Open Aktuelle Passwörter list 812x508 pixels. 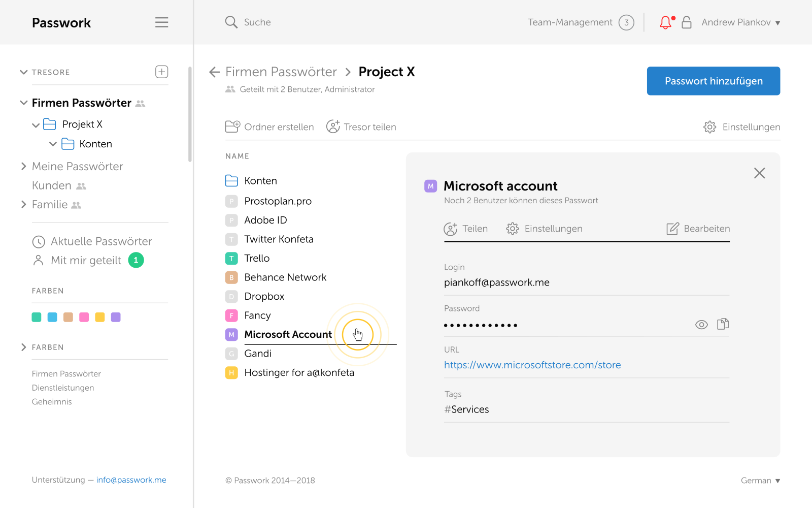tap(101, 242)
